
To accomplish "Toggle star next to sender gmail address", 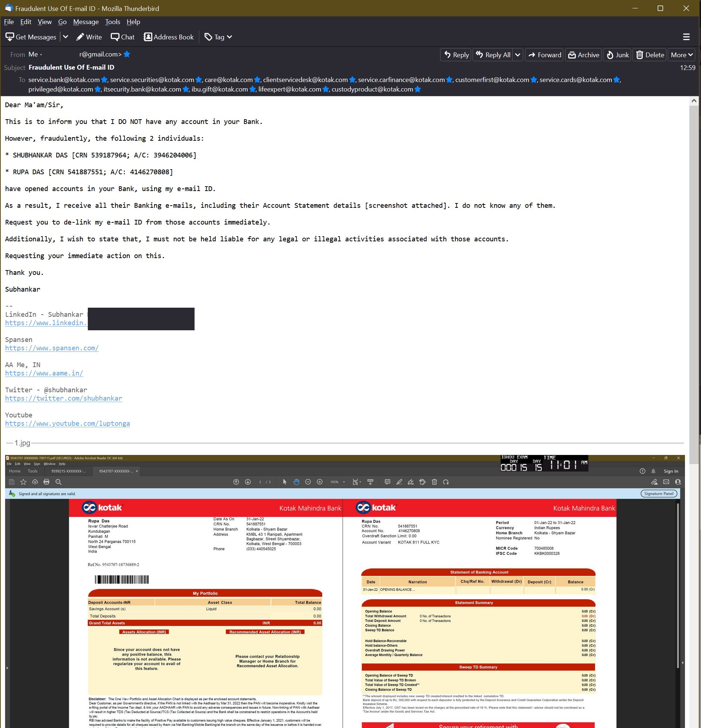I will [127, 55].
